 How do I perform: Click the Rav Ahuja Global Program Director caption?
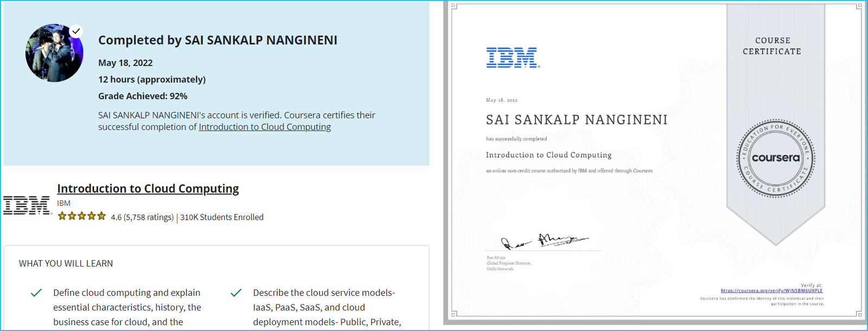point(509,263)
